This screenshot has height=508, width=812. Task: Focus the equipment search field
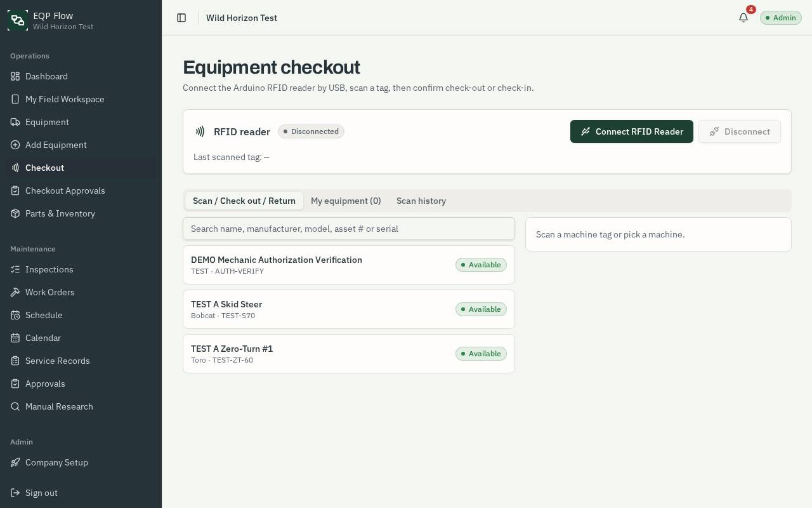pyautogui.click(x=349, y=229)
